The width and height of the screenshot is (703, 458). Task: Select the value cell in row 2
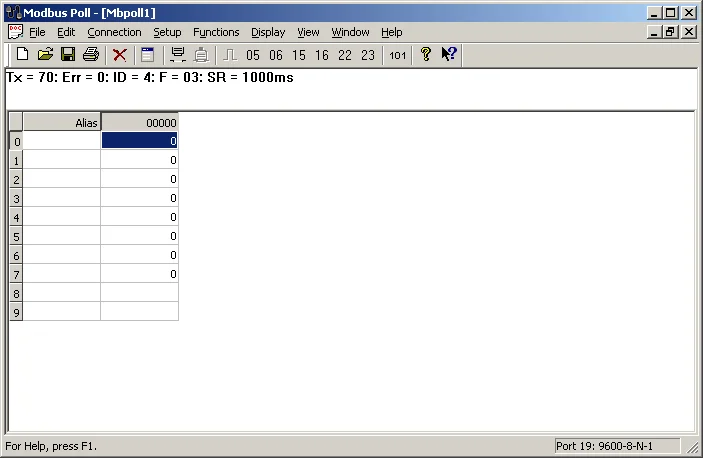pos(139,179)
